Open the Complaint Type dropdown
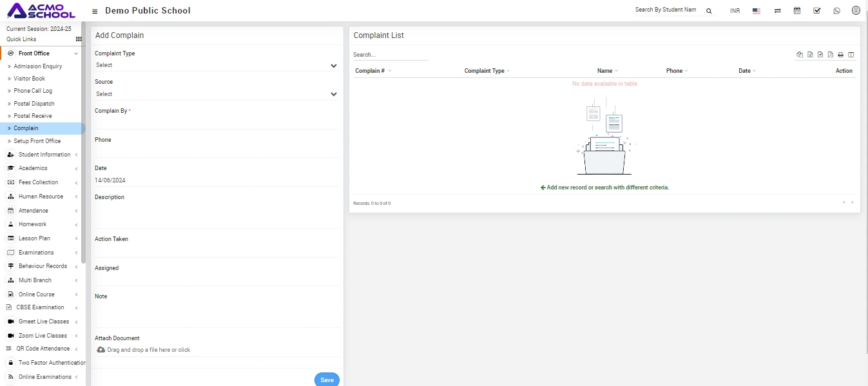This screenshot has width=868, height=386. tap(217, 65)
